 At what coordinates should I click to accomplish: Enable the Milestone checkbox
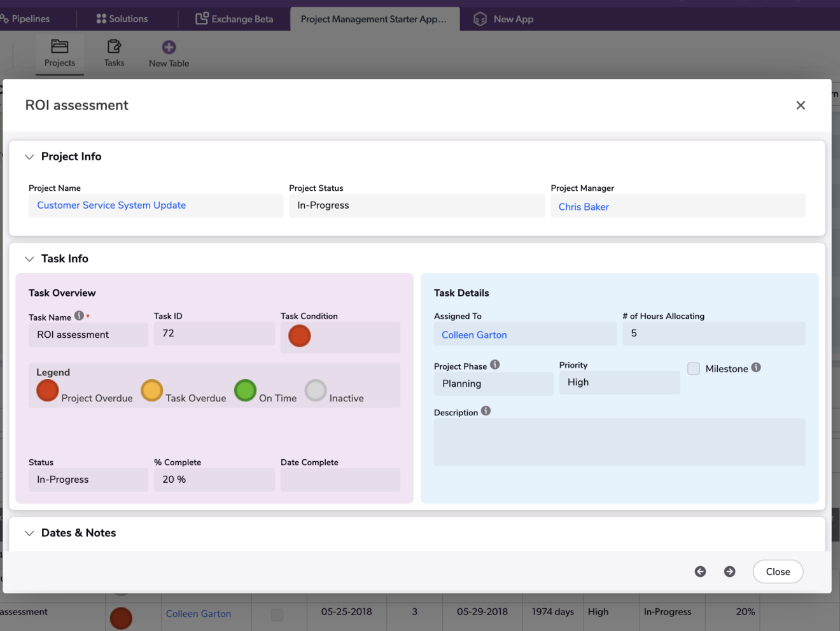[x=694, y=369]
